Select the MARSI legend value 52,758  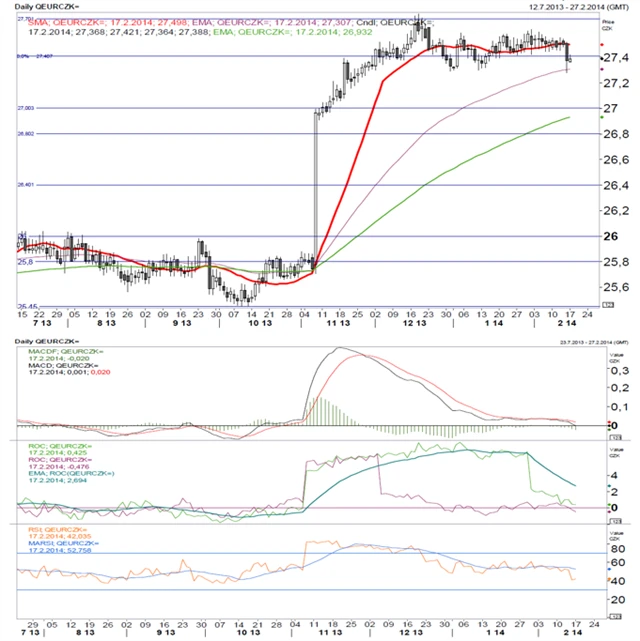[79, 550]
